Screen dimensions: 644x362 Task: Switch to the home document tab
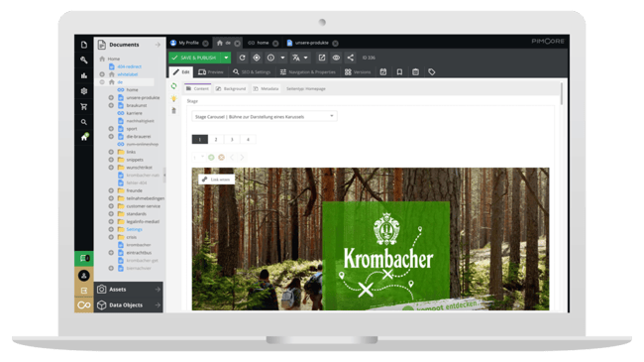click(x=263, y=43)
